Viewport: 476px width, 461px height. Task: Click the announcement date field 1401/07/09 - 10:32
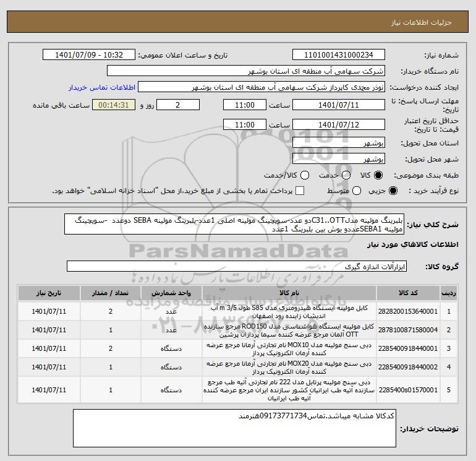click(x=89, y=55)
